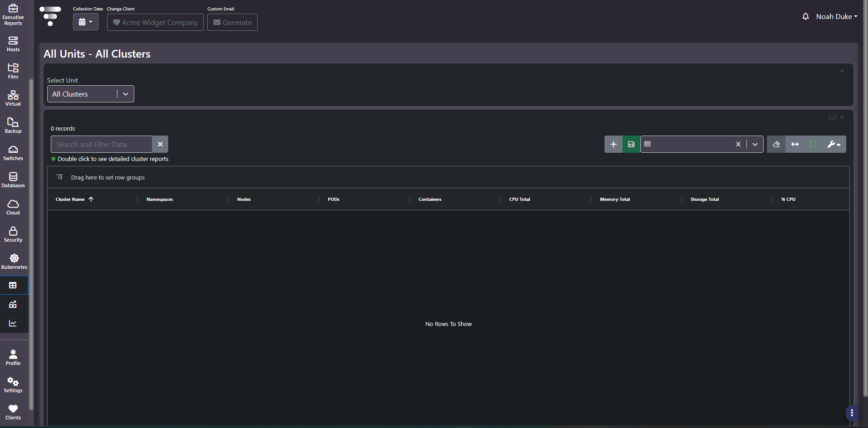Sort by Namespaces column
Viewport: 868px width, 428px height.
click(x=160, y=199)
